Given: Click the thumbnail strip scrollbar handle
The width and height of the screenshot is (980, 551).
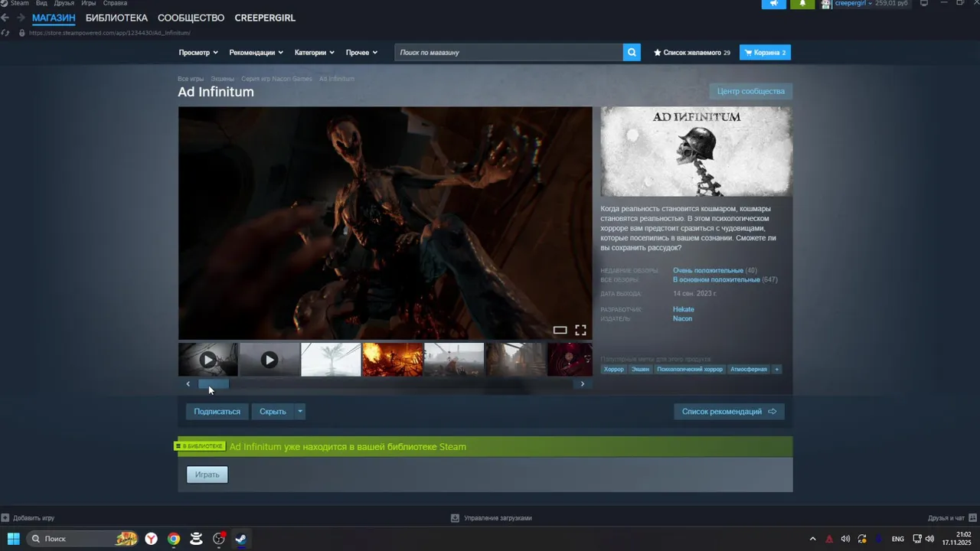Looking at the screenshot, I should click(x=214, y=384).
